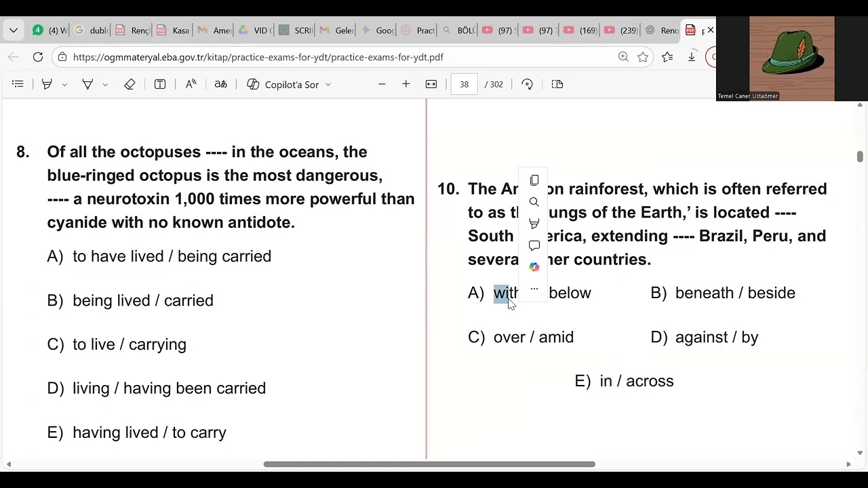
Task: Open the tab search dropdown arrow
Action: coord(14,30)
